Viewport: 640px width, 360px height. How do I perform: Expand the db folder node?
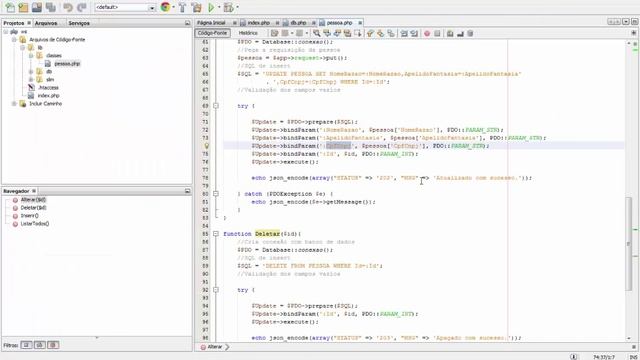coord(31,71)
